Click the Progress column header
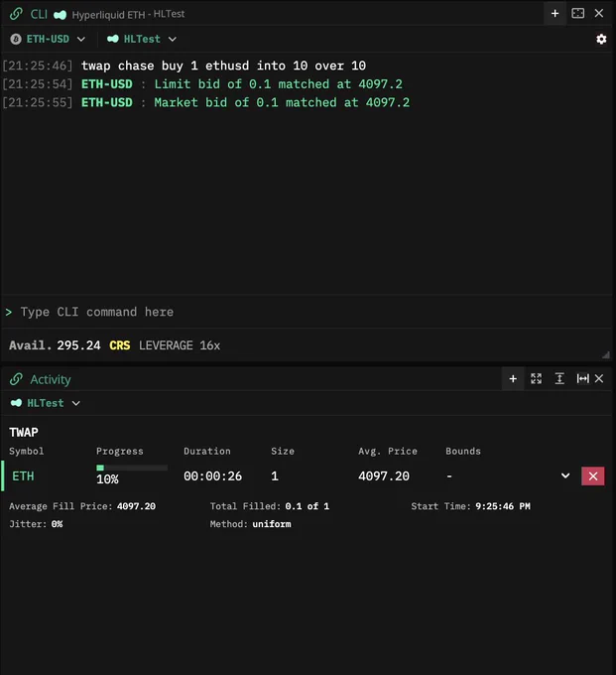This screenshot has width=616, height=675. (x=120, y=451)
